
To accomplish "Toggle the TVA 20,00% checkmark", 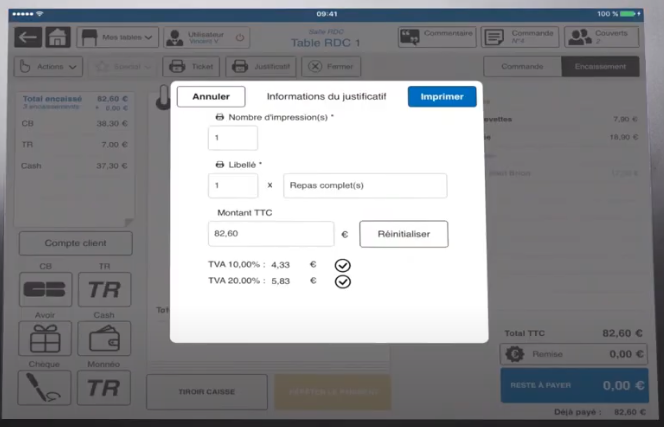I will (343, 282).
